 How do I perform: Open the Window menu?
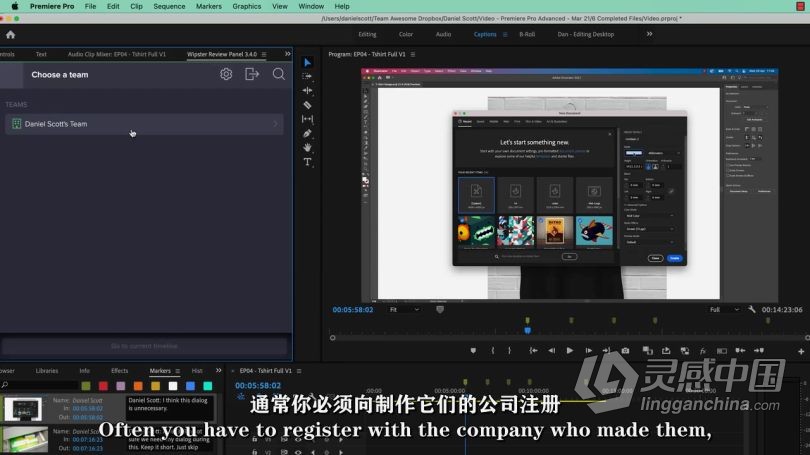311,6
